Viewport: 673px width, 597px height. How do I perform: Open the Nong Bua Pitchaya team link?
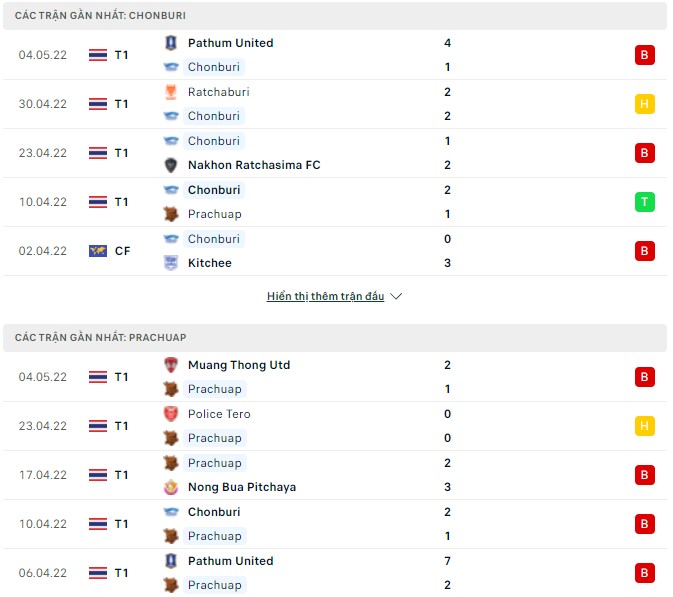(241, 487)
